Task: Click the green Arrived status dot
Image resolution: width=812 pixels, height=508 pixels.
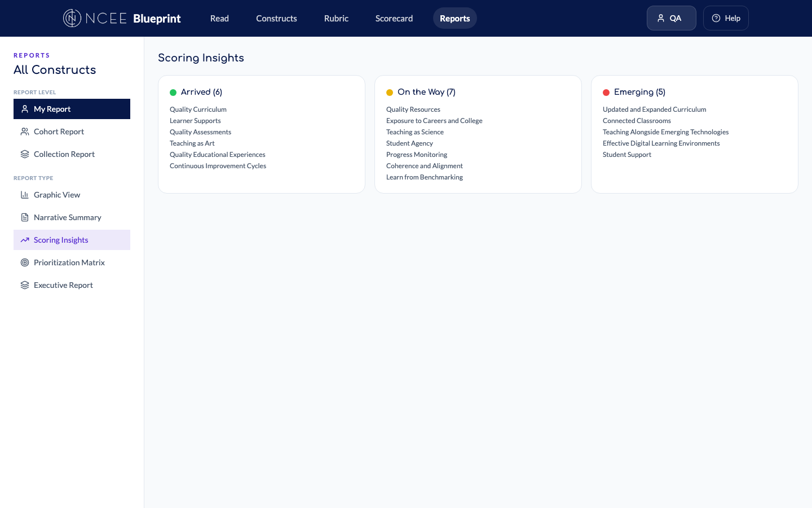Action: coord(173,91)
